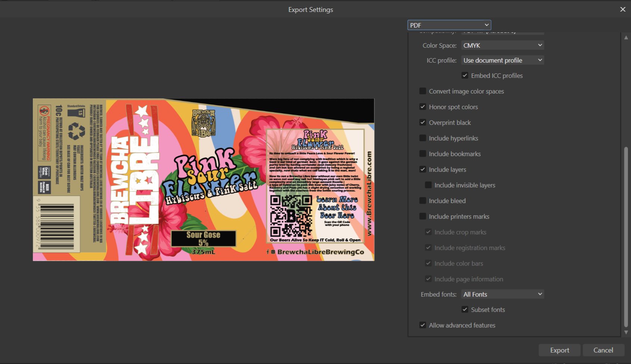Click the 'Embed fonts:' label text
The image size is (631, 364).
click(x=439, y=294)
